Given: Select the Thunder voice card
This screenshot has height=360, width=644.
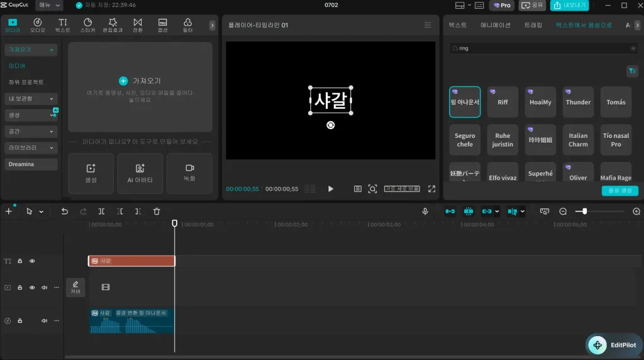Looking at the screenshot, I should pyautogui.click(x=578, y=102).
